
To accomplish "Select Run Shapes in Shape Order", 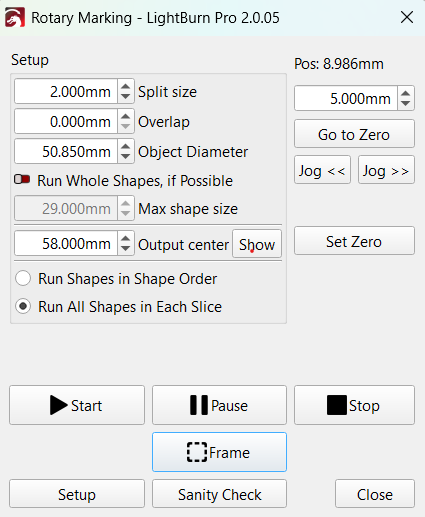I will [x=23, y=278].
